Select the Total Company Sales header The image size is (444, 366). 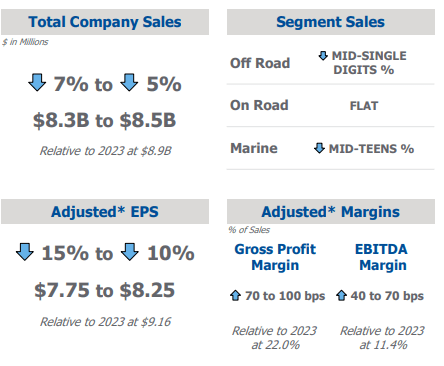tap(105, 22)
